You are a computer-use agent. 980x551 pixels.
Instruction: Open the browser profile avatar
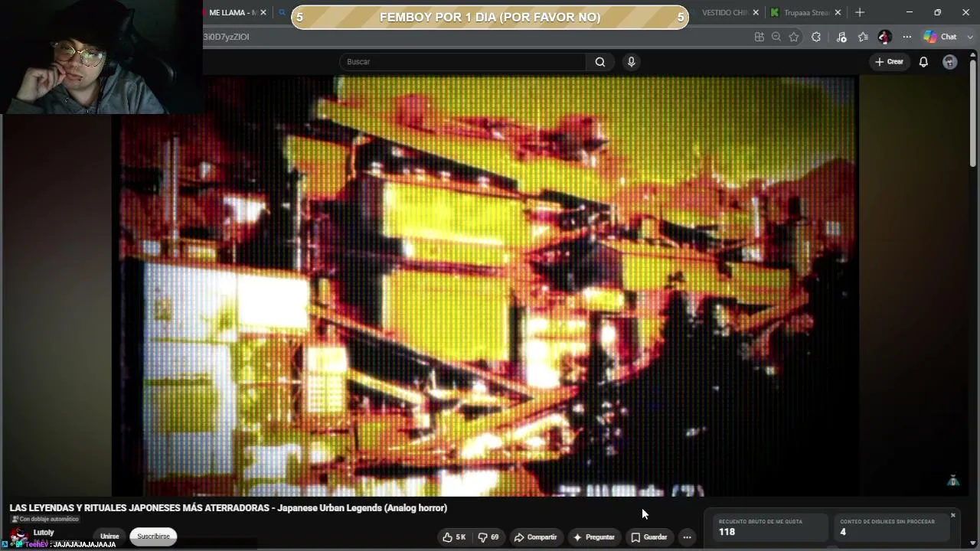coord(884,37)
